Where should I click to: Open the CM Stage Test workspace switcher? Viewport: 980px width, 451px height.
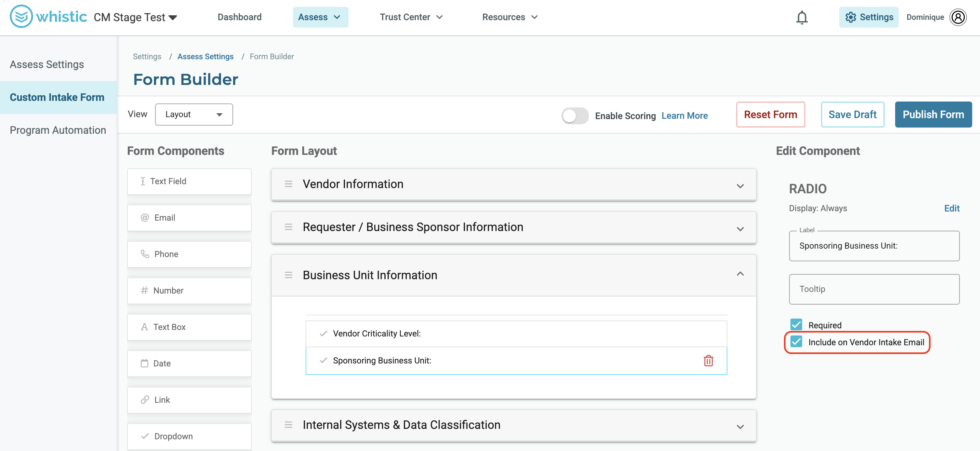136,18
